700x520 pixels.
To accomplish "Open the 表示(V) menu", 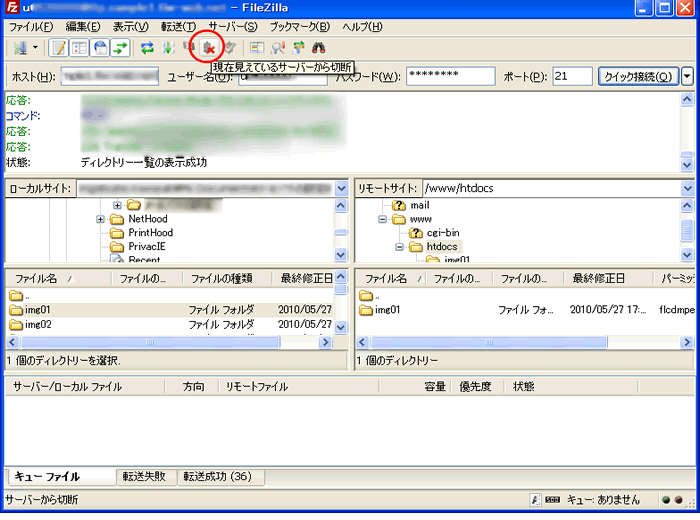I will pos(130,27).
